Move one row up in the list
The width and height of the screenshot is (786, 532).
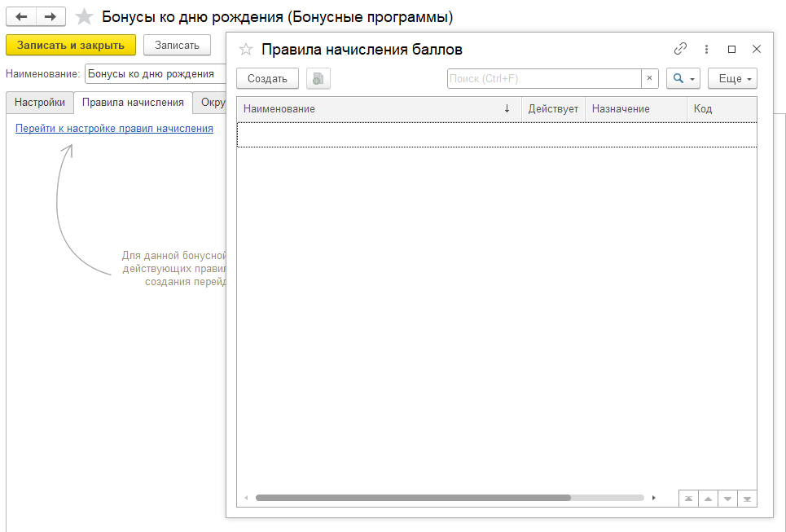[708, 499]
